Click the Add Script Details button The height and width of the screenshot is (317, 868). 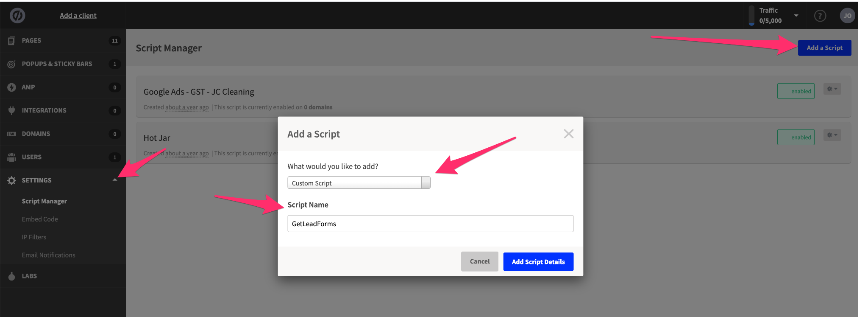point(538,262)
